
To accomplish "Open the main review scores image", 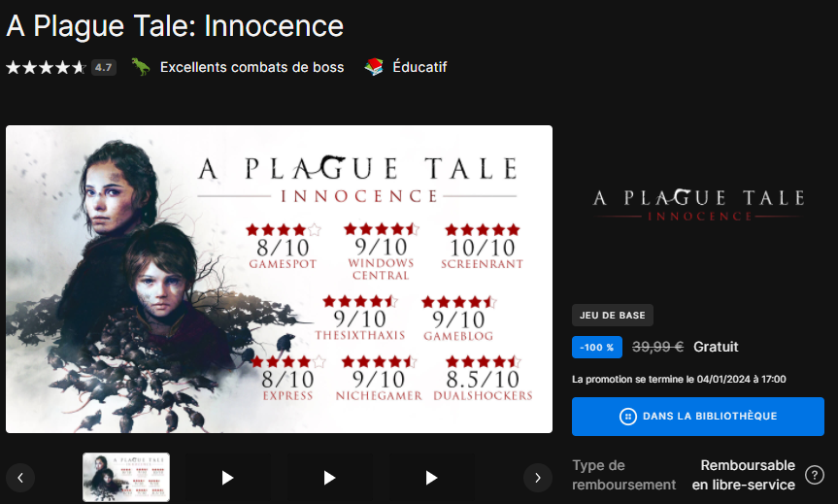I will [x=280, y=279].
